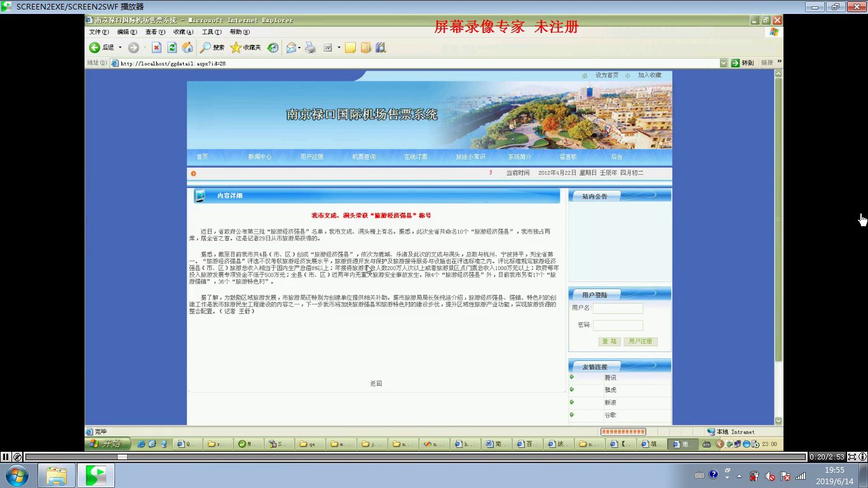
Task: Click the Print icon in IE toolbar
Action: pyautogui.click(x=310, y=48)
